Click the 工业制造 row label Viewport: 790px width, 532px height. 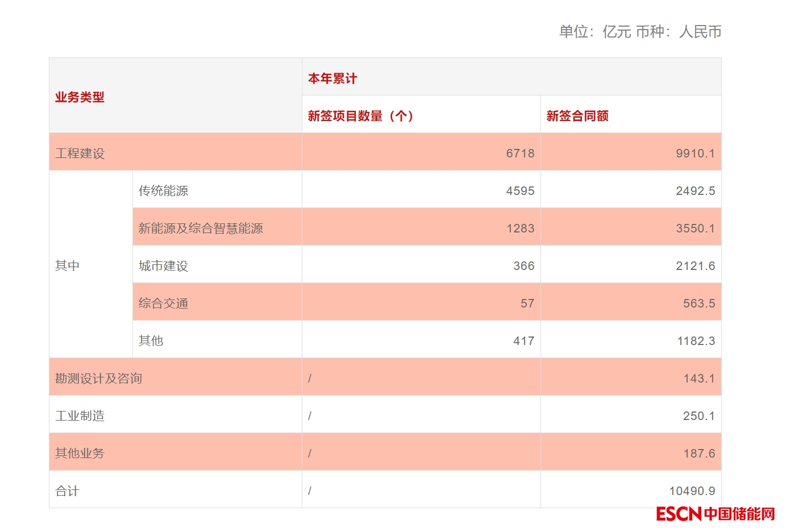80,416
